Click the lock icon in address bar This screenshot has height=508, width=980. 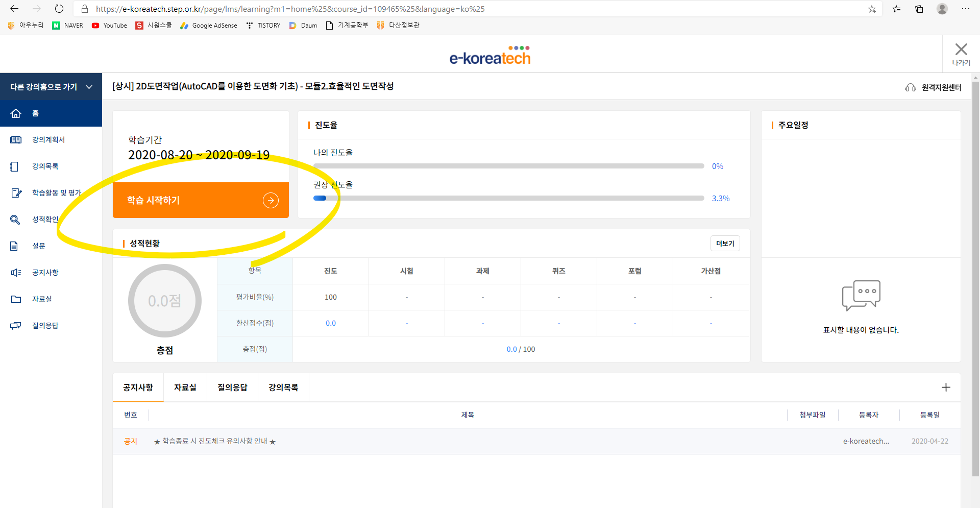pos(85,9)
